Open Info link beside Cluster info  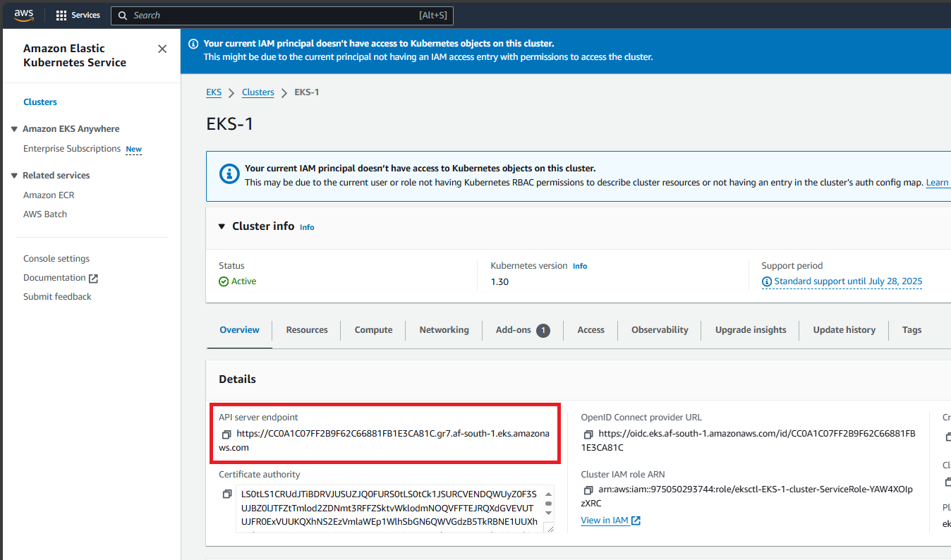[x=307, y=227]
